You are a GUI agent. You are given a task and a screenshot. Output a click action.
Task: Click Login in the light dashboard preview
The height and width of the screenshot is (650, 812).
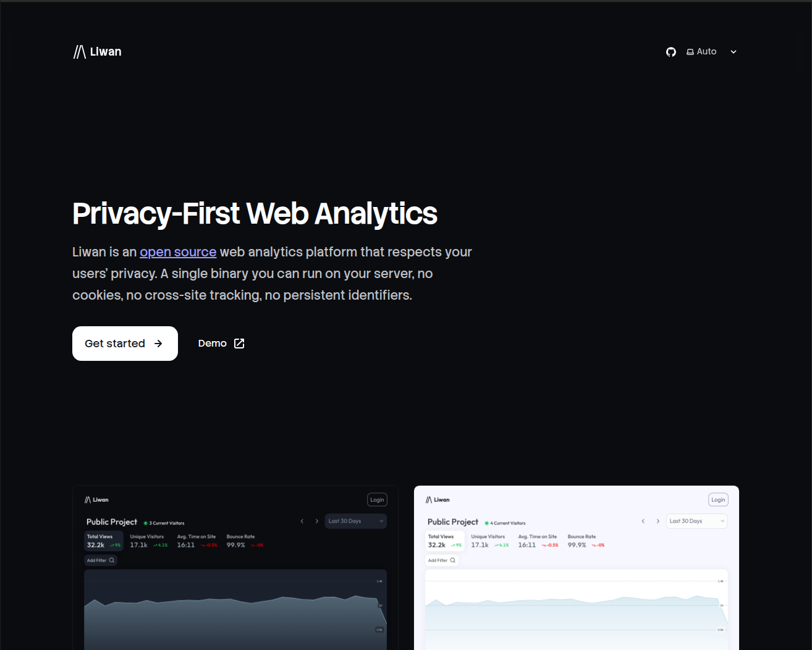(x=718, y=500)
